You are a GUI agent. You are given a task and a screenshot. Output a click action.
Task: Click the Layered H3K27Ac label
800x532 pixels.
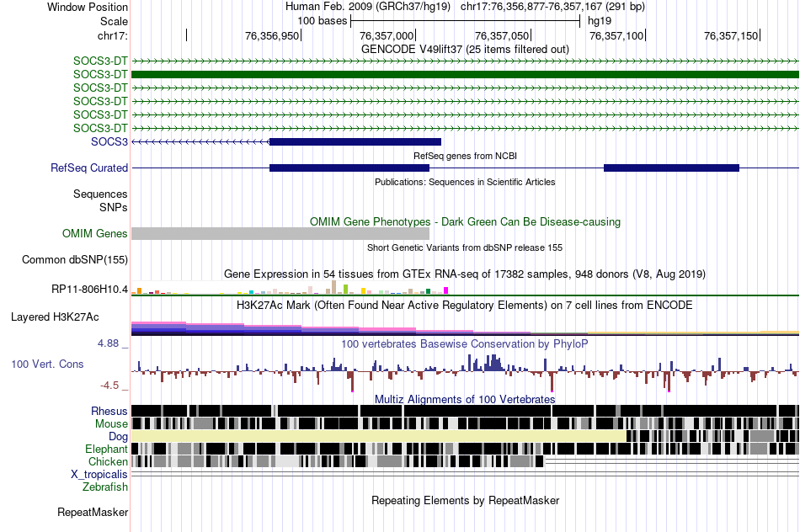55,317
